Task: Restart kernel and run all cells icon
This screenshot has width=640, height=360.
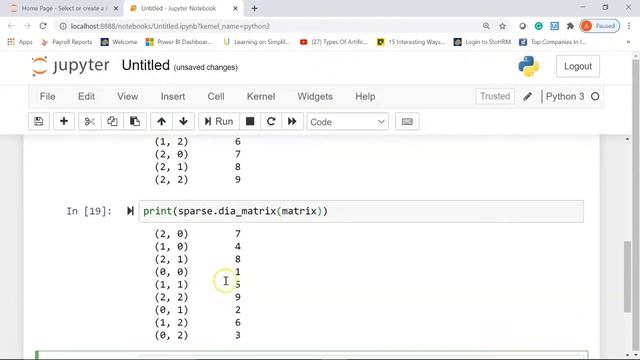Action: pos(292,122)
